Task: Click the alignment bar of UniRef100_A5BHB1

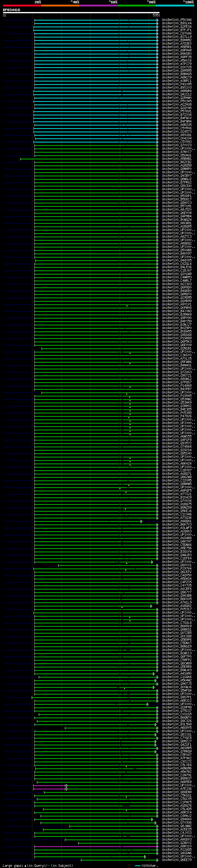Action: 89,159
